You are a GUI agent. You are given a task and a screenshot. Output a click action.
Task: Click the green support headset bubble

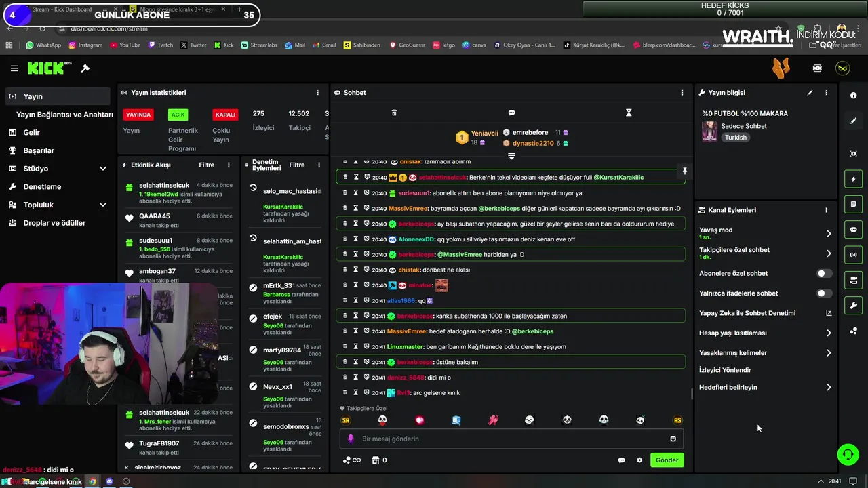pyautogui.click(x=848, y=454)
